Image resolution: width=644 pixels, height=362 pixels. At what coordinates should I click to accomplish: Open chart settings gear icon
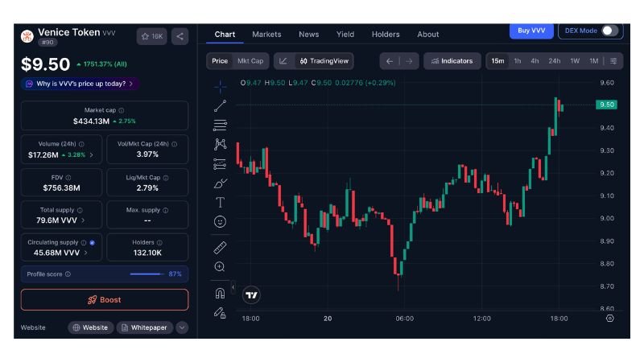[610, 318]
